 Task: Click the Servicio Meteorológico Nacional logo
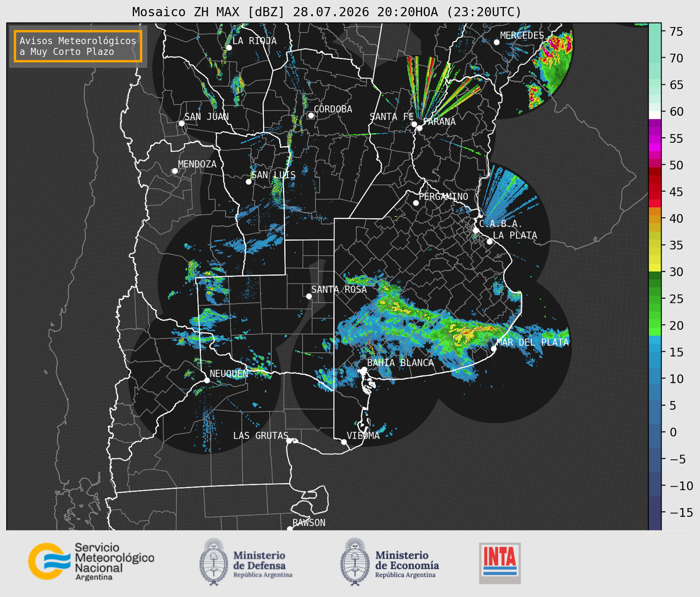91,561
